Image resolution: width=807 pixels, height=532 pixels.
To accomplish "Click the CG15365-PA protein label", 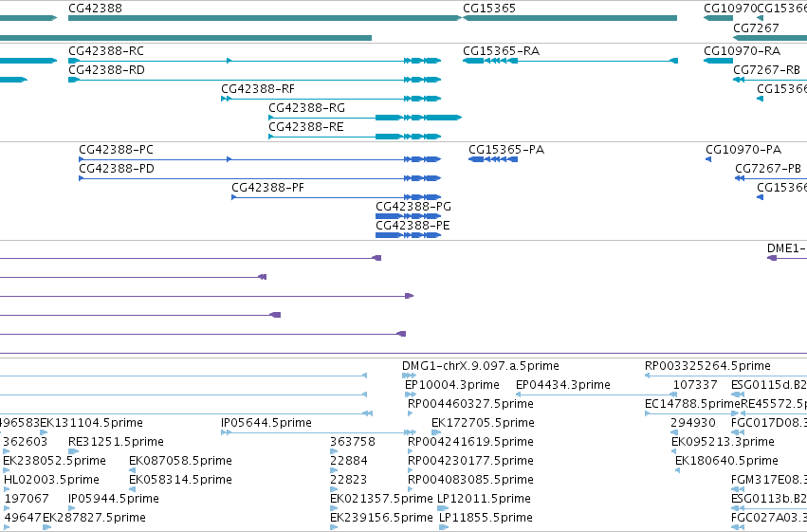I will [506, 150].
